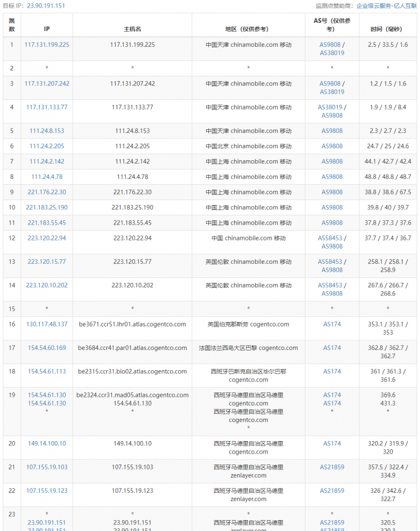Screen dimensions: 420x531
Task: Select hostname be2315.ccr31.bio02.atlas.cogentco.com
Action: pyautogui.click(x=133, y=371)
